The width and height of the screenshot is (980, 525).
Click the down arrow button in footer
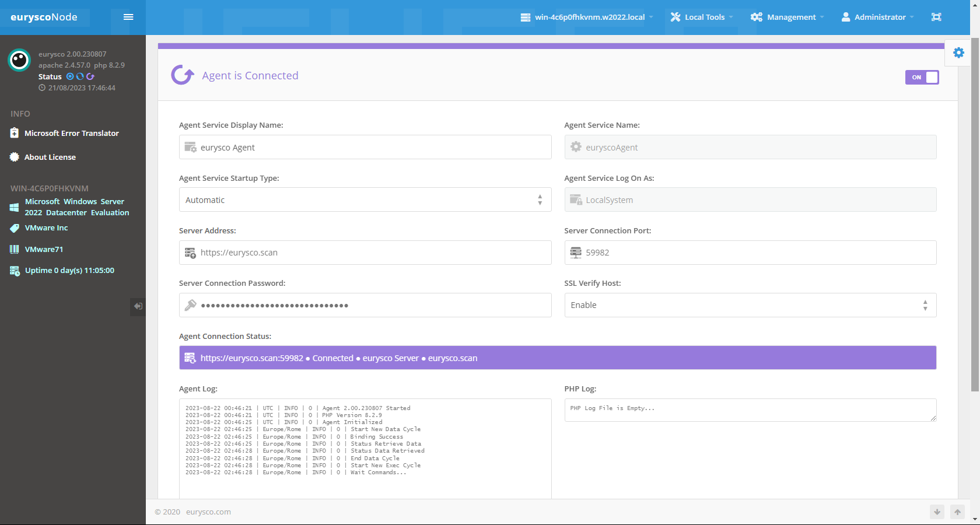point(937,512)
